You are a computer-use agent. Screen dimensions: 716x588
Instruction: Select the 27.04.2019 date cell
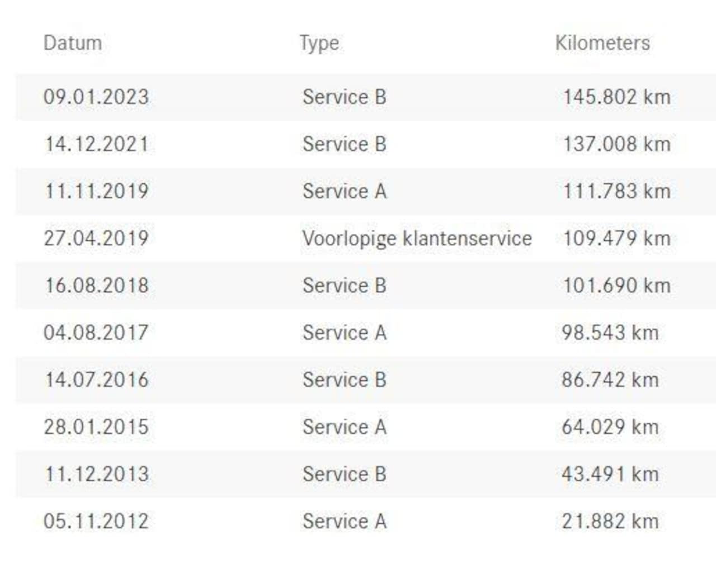pos(96,238)
